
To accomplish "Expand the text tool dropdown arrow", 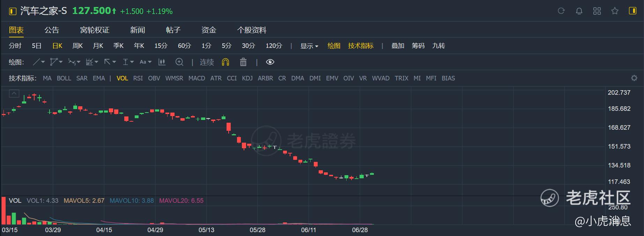I will coord(150,62).
